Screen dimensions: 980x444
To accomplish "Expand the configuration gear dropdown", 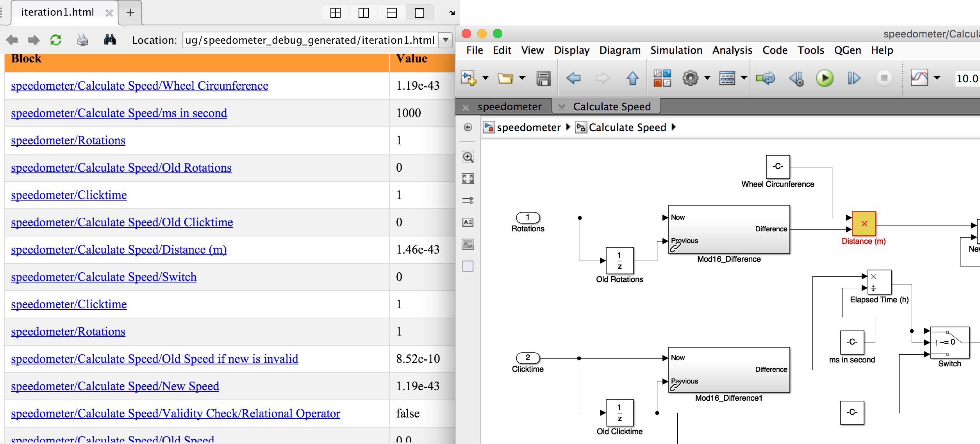I will 707,78.
